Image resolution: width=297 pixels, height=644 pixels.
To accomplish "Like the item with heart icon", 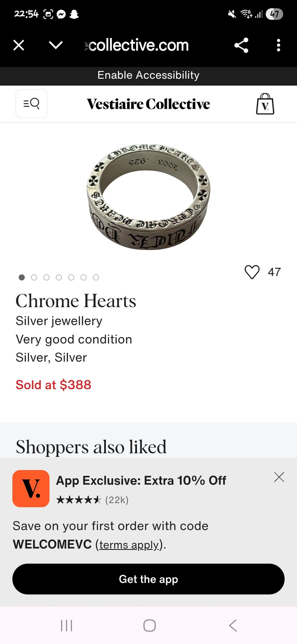I will pyautogui.click(x=252, y=272).
